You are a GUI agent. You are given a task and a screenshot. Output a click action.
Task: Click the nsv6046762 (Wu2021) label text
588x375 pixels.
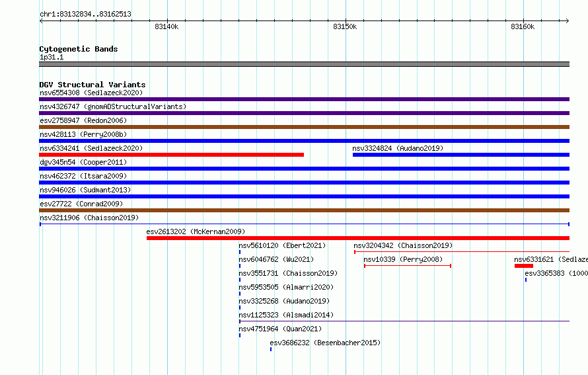[276, 259]
